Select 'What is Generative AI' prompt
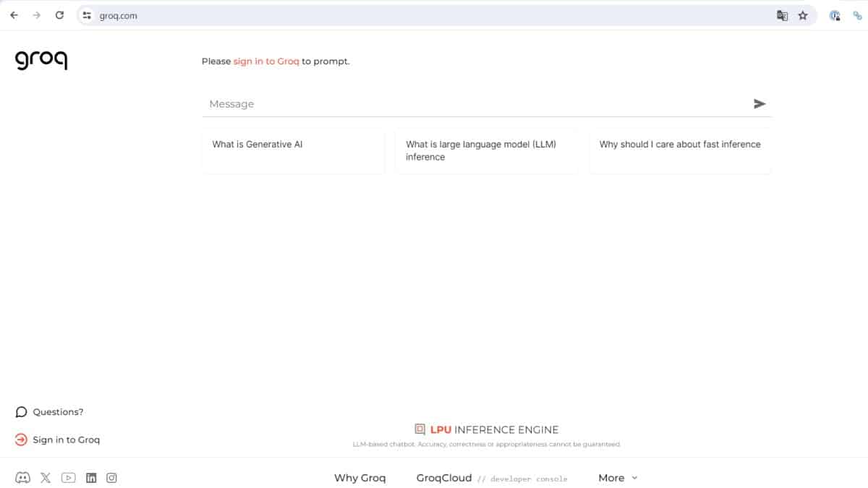Screen dimensions: 868x488 click(x=293, y=150)
